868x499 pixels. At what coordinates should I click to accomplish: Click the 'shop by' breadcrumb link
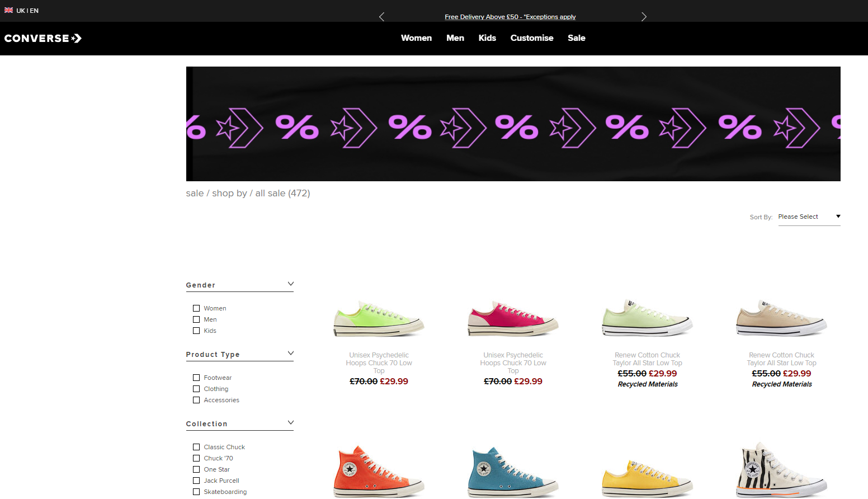[x=229, y=193]
